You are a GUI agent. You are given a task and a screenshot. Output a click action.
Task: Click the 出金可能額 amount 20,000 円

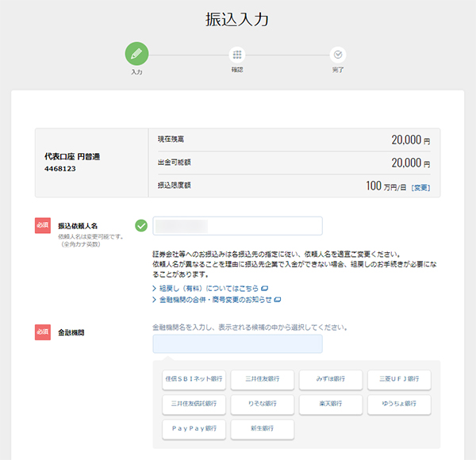410,163
